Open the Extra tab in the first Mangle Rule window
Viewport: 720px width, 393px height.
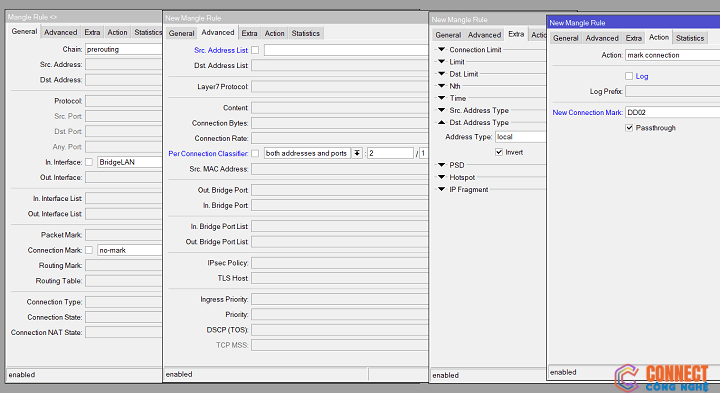tap(92, 32)
